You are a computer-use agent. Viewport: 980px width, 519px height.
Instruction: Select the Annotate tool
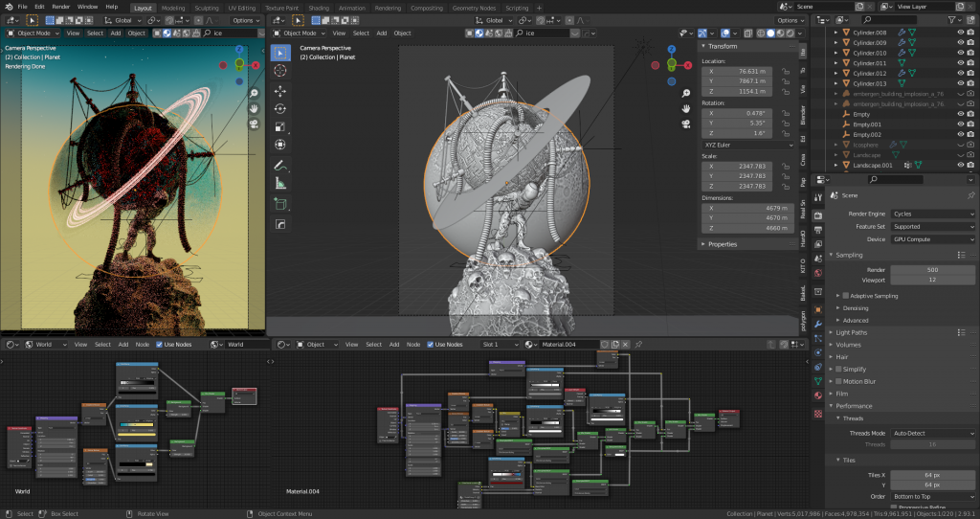[280, 166]
